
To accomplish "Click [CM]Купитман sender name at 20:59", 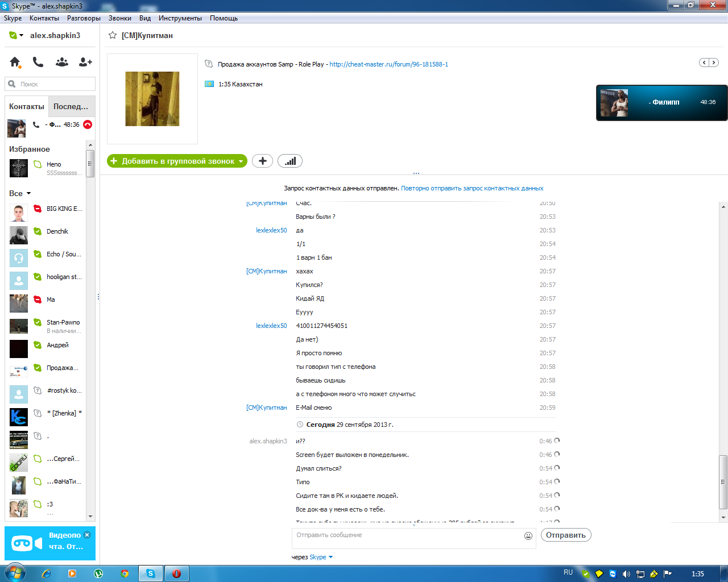I will [267, 408].
